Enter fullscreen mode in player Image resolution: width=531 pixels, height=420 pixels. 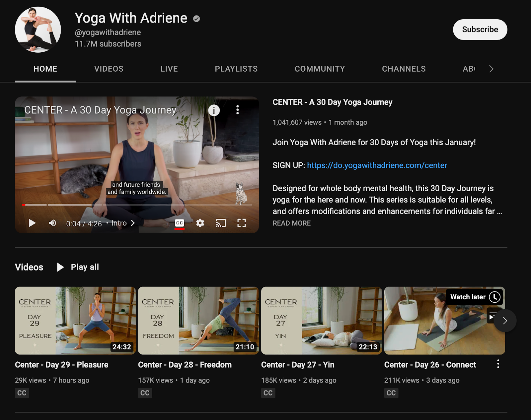242,223
